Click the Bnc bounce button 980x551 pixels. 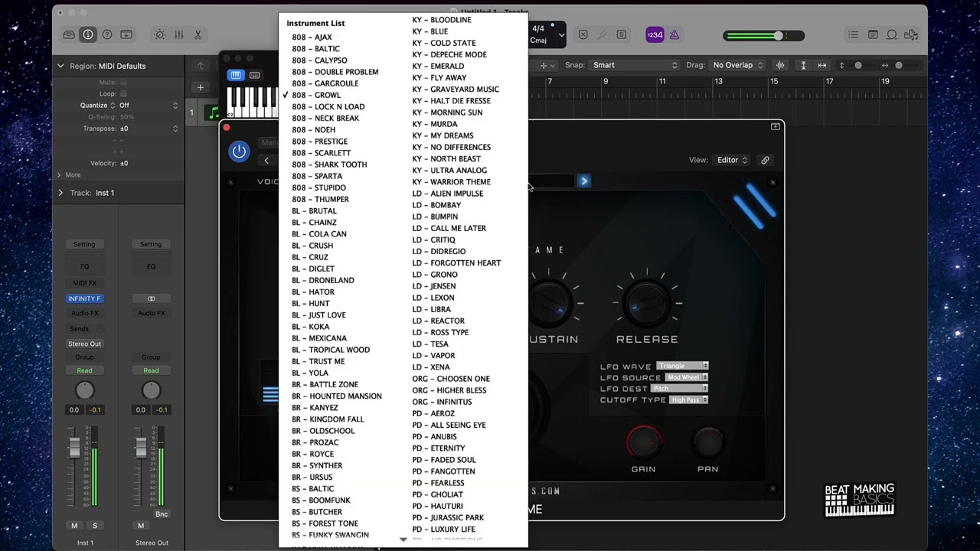pos(162,514)
